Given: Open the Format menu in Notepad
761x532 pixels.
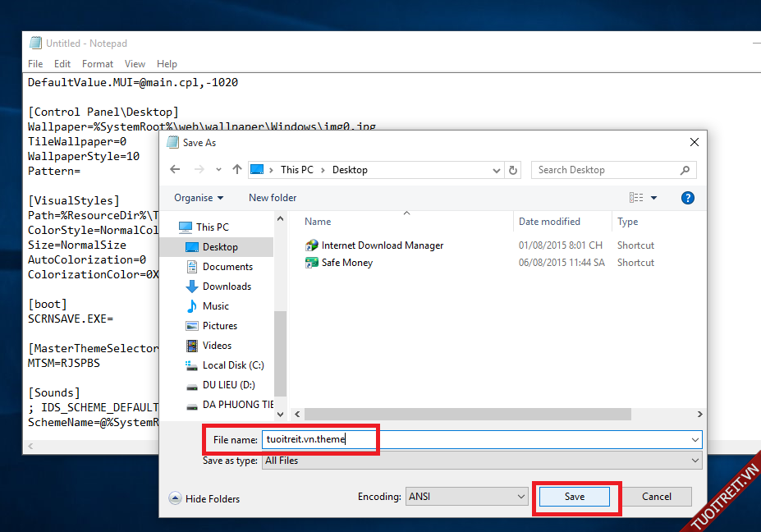Looking at the screenshot, I should point(98,64).
